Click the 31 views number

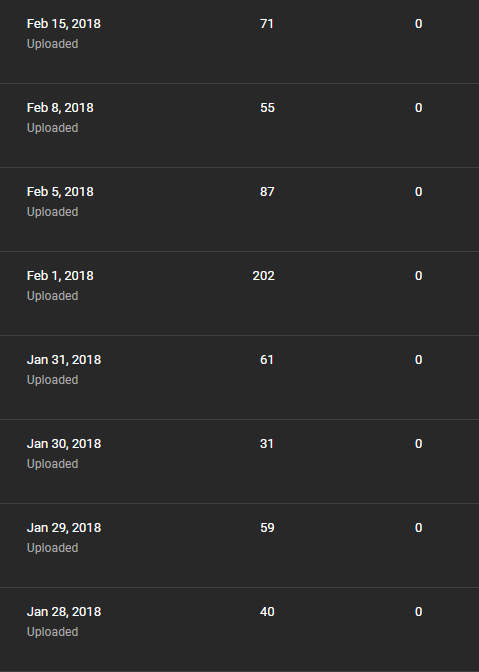point(267,444)
